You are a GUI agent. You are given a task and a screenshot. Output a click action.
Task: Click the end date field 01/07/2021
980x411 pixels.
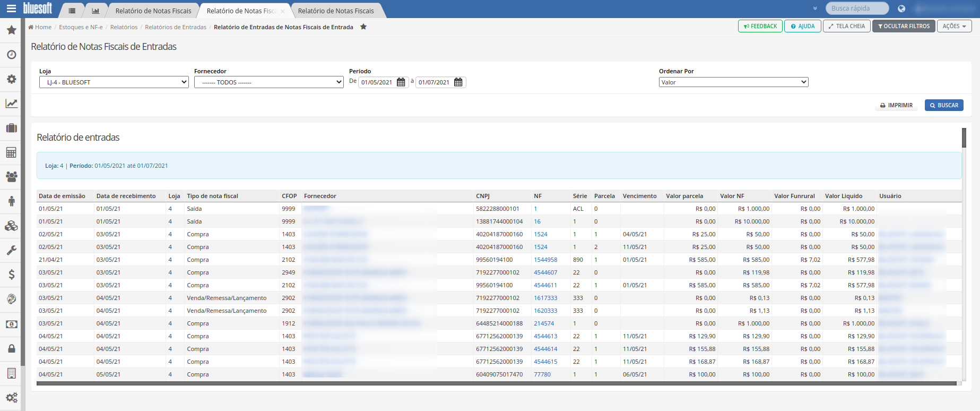click(434, 82)
